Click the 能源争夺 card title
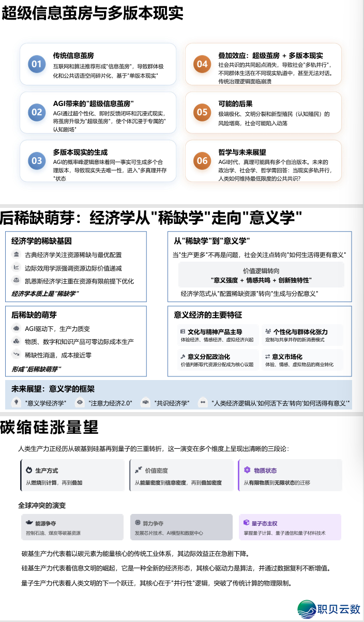 point(45,523)
